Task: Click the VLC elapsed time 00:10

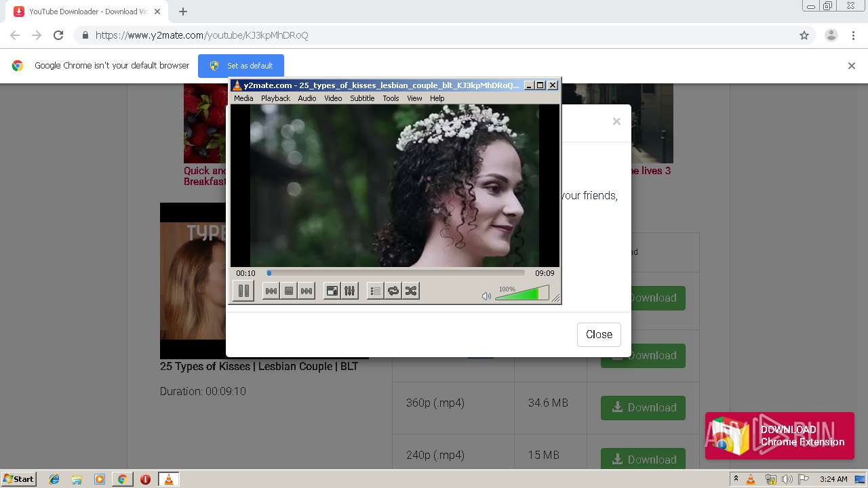Action: (245, 273)
